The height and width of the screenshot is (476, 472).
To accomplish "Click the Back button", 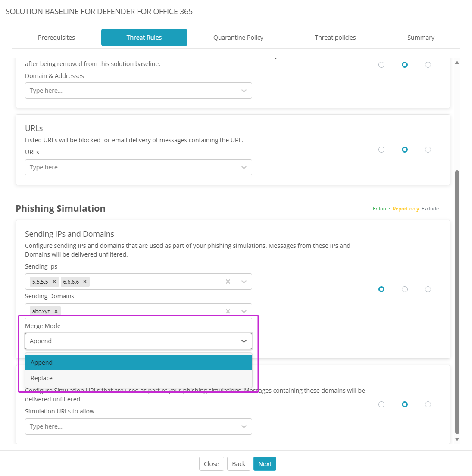I will click(238, 464).
